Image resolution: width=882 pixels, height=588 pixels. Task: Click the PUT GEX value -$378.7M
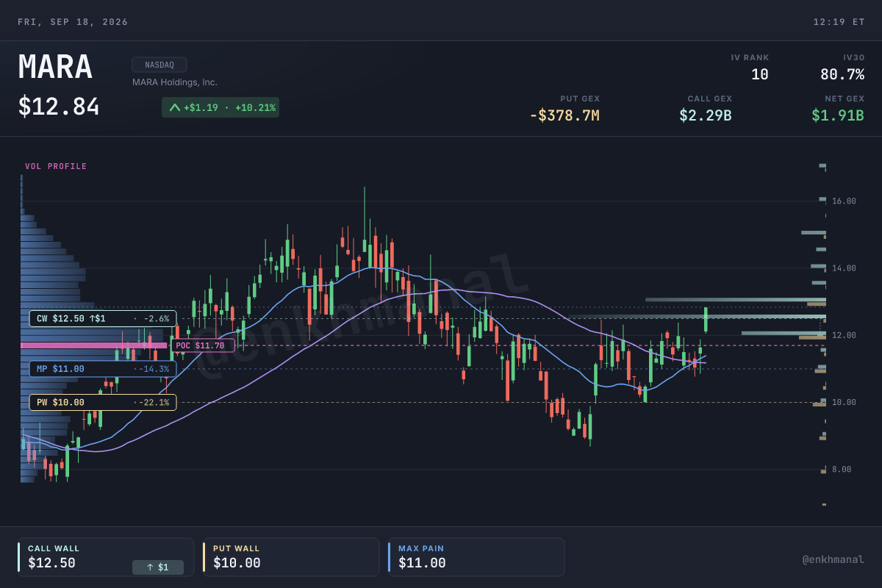[x=564, y=115]
